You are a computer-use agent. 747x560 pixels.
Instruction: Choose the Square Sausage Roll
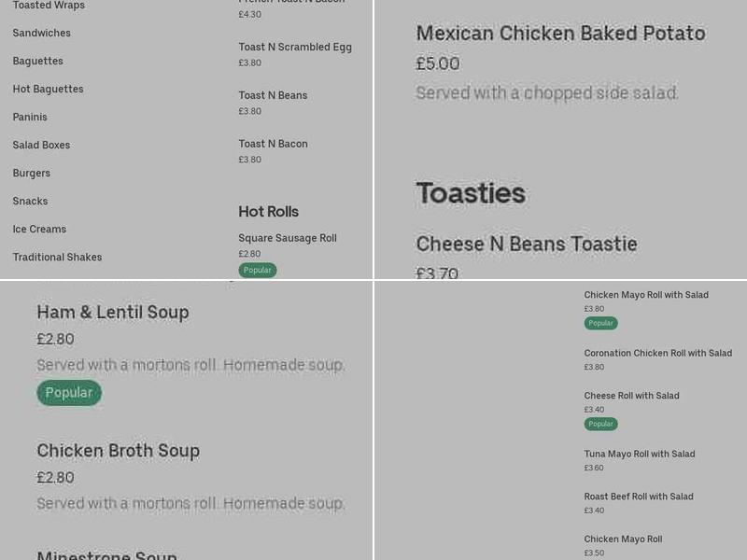[288, 238]
